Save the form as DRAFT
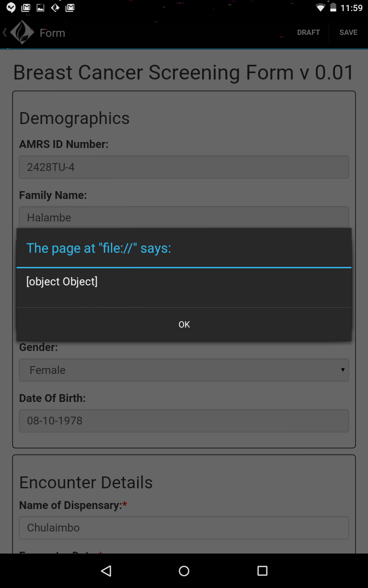The image size is (368, 588). point(308,33)
